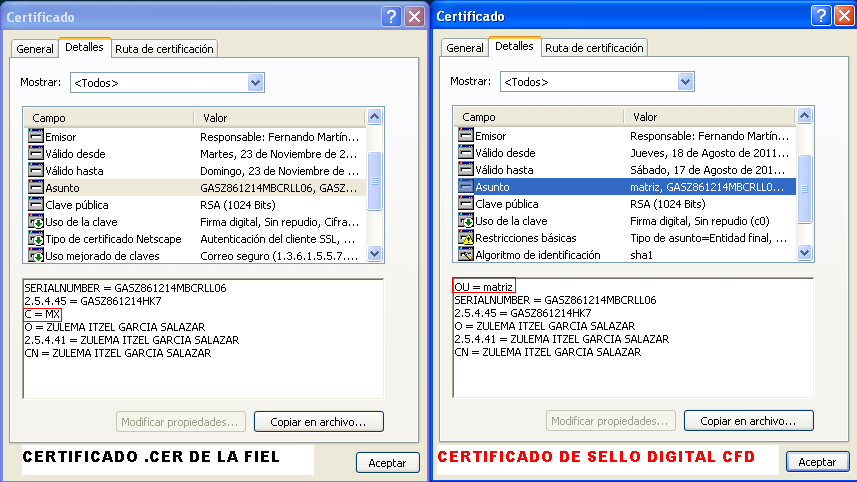Switch to General tab in left dialog

pyautogui.click(x=35, y=49)
